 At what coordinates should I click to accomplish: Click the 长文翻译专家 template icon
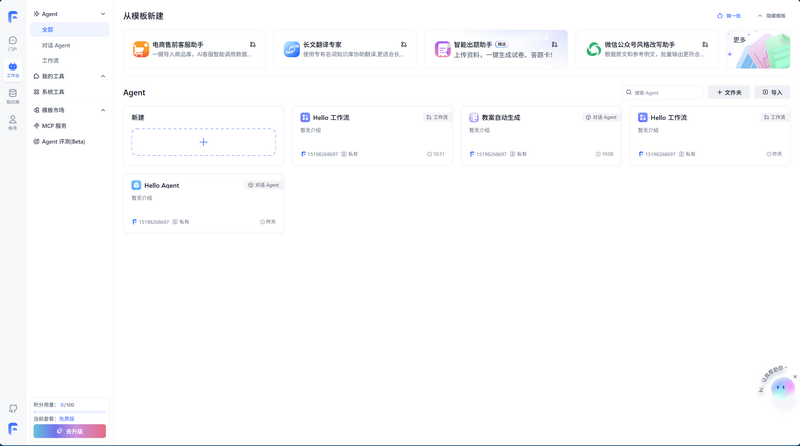click(292, 49)
